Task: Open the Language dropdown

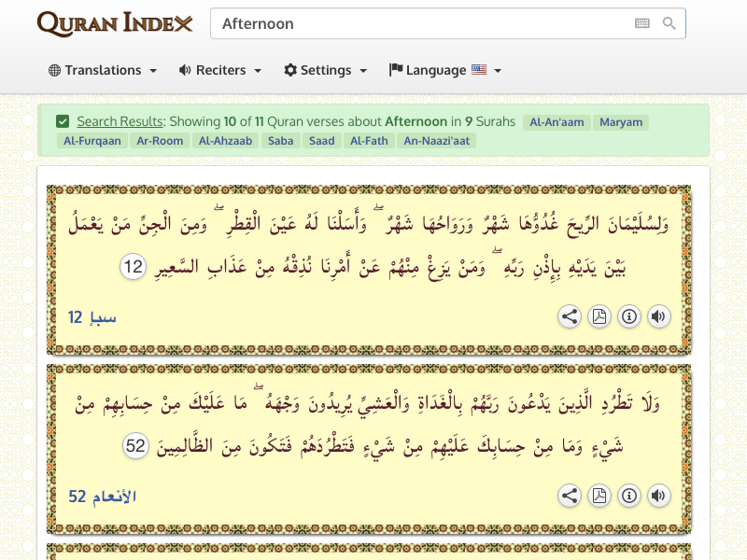Action: click(x=445, y=70)
